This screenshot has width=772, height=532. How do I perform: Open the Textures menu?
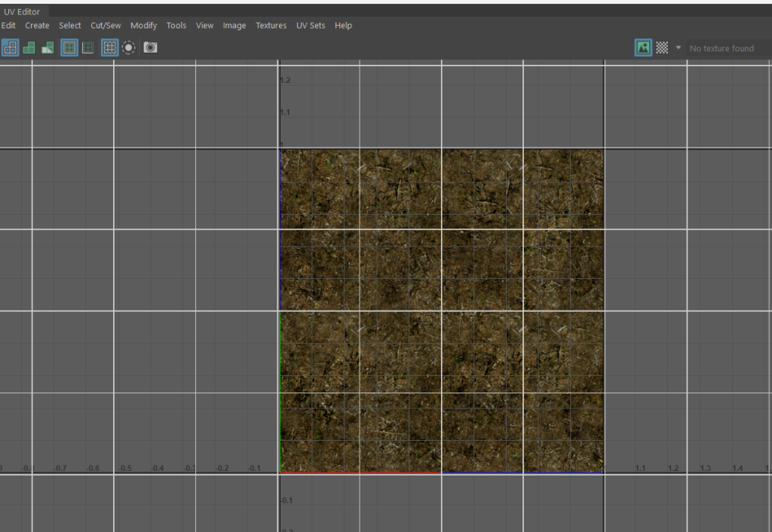coord(271,26)
